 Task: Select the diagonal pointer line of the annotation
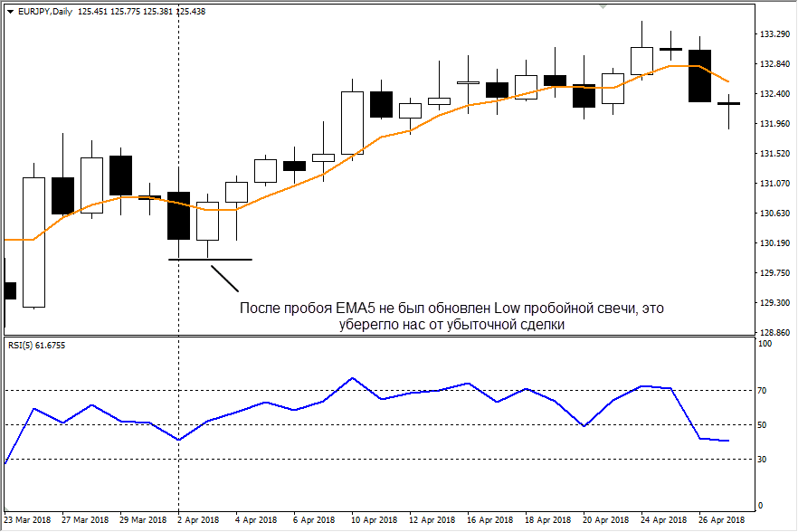click(x=224, y=279)
